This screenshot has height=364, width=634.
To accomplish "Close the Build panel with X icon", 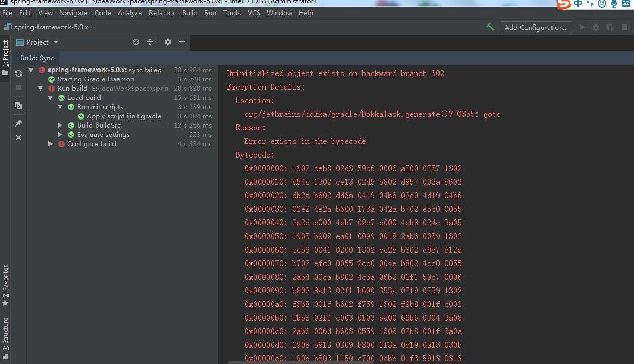I will point(18,137).
